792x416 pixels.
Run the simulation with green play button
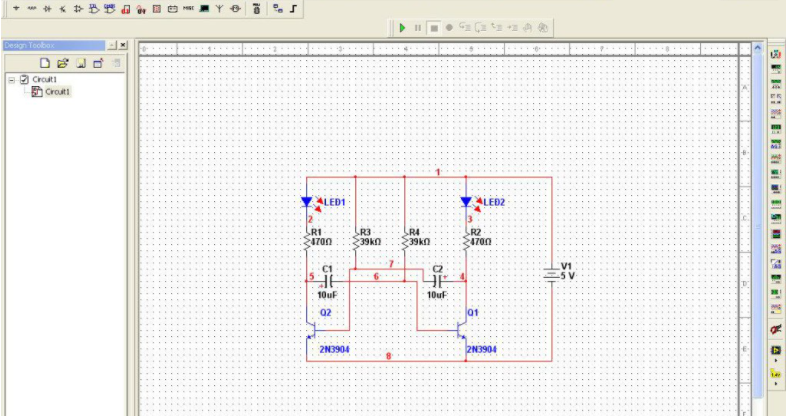pyautogui.click(x=402, y=28)
